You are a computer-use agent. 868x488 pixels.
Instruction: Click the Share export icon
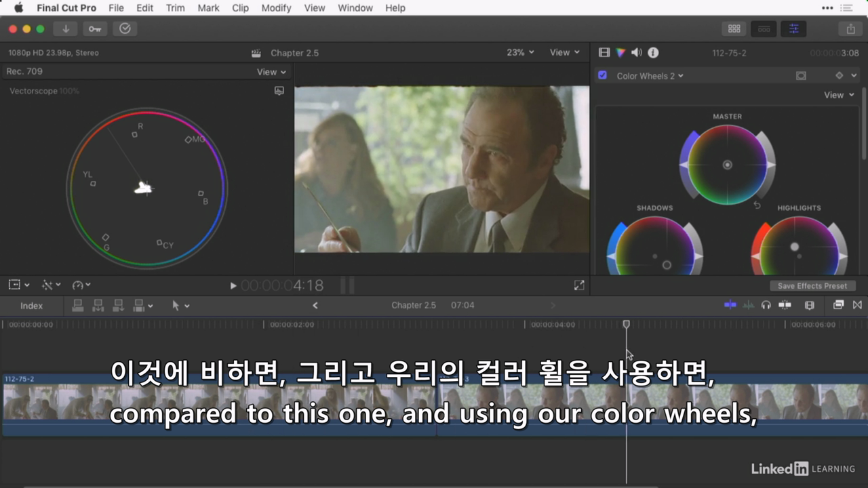point(850,28)
